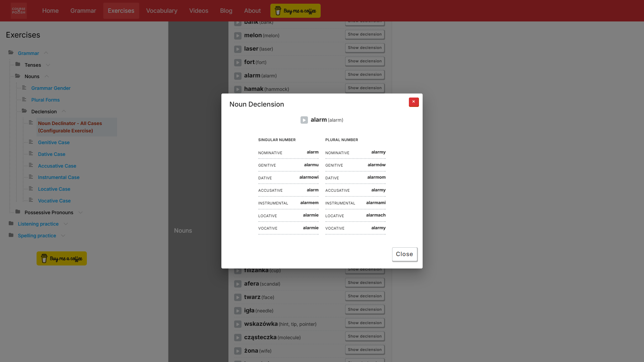Image resolution: width=644 pixels, height=362 pixels.
Task: Open the Genitive Case exercise
Action: point(53,142)
